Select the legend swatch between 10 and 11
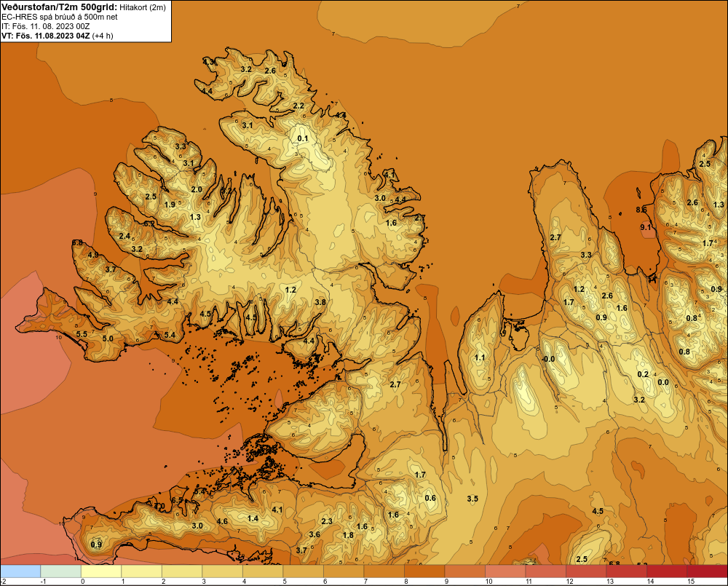 (x=505, y=571)
